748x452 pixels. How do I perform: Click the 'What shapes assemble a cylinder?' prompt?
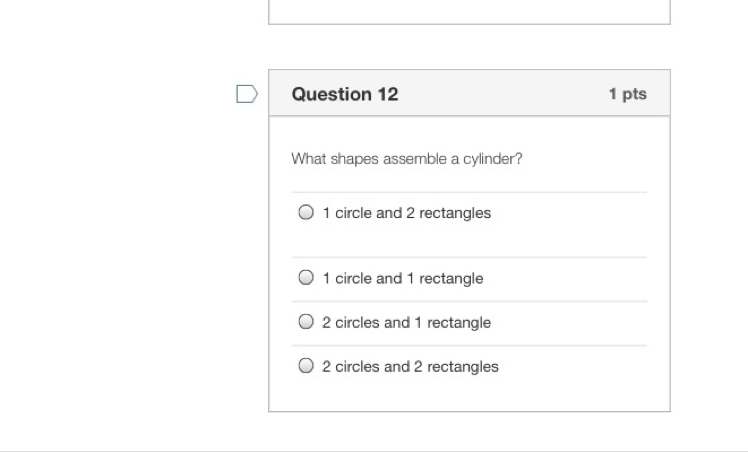(407, 159)
